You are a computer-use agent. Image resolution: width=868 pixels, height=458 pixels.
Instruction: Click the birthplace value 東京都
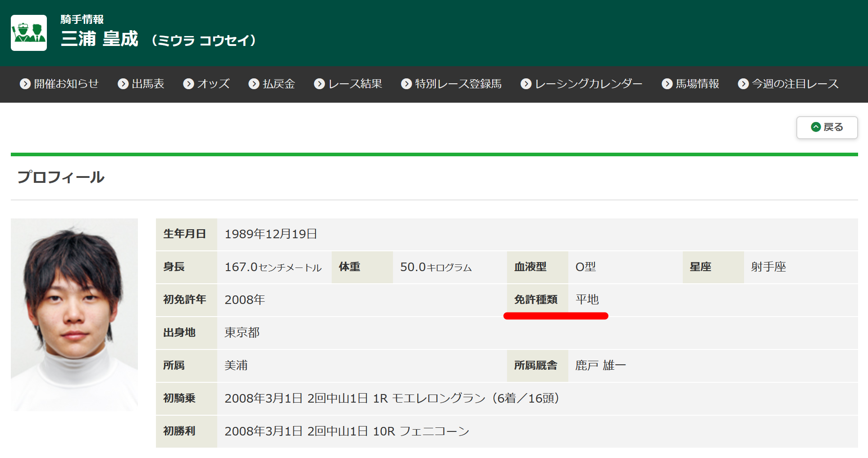click(x=242, y=333)
